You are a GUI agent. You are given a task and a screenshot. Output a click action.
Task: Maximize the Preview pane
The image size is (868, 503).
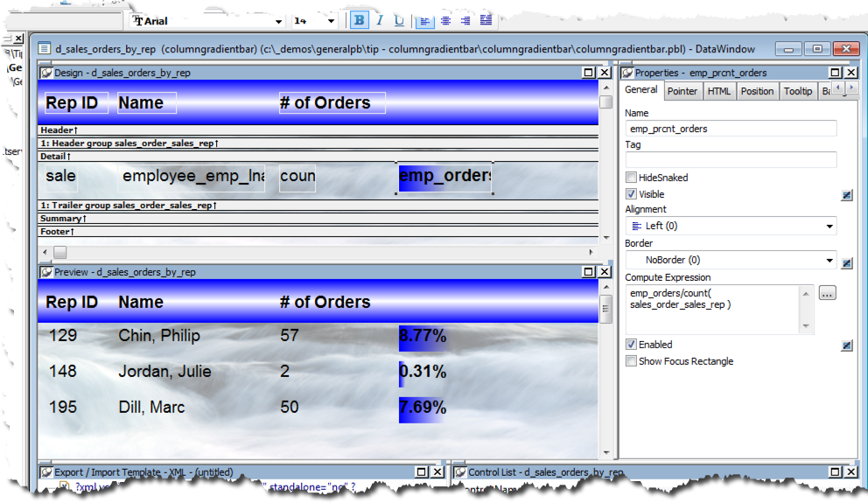[x=589, y=272]
